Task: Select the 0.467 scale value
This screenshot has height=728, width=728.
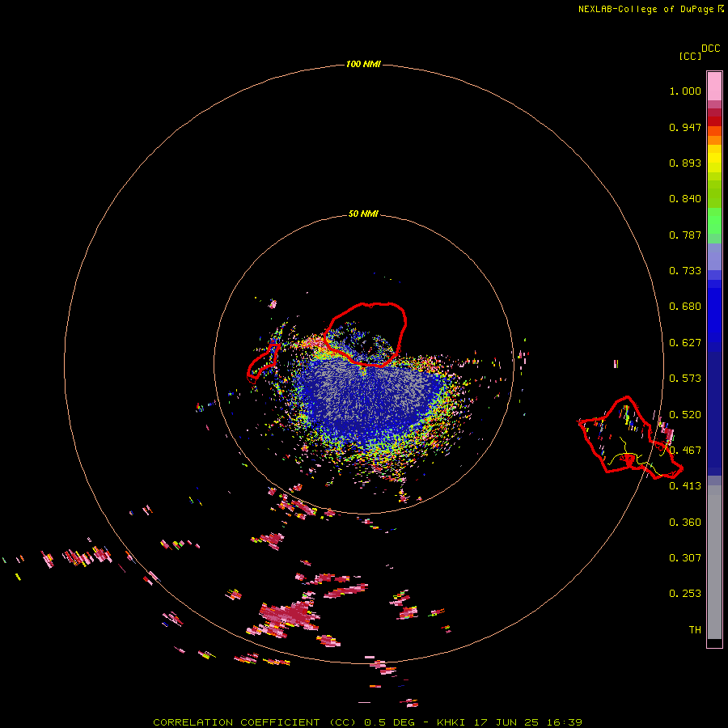Action: tap(685, 451)
